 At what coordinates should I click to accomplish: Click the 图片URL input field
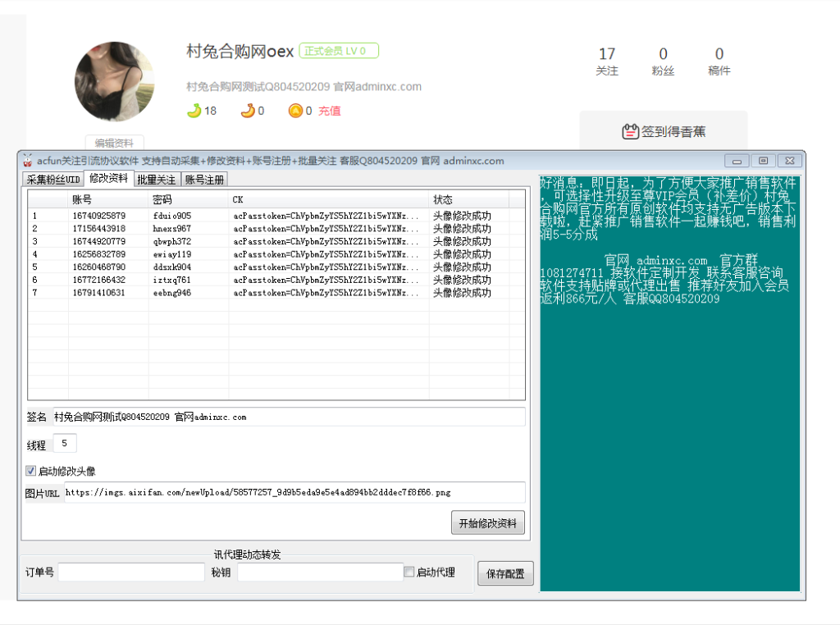coord(294,493)
